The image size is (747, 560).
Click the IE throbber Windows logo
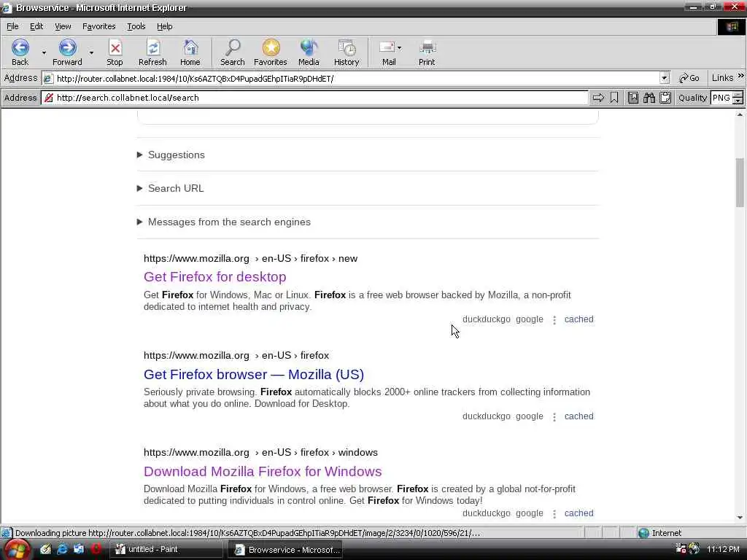click(731, 27)
